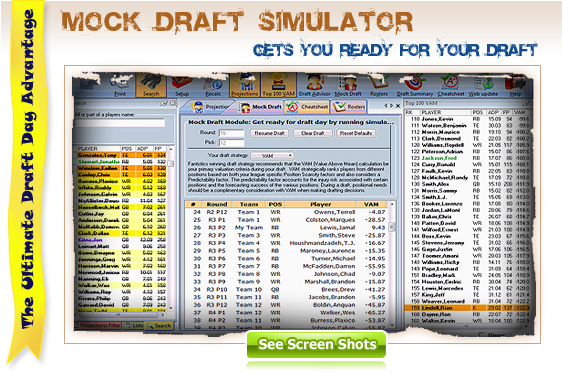Image resolution: width=563 pixels, height=373 pixels.
Task: Open the Mock Draft toolbar icon
Action: (x=348, y=85)
